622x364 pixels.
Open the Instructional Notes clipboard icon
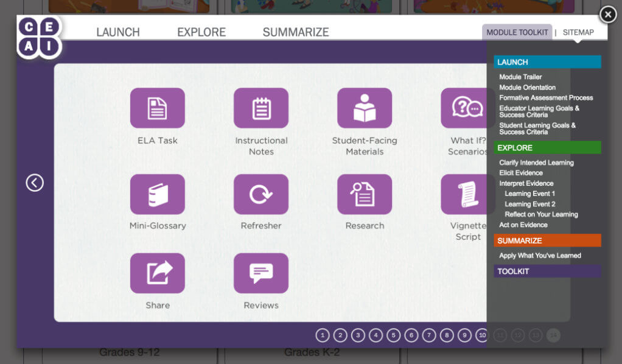(261, 108)
